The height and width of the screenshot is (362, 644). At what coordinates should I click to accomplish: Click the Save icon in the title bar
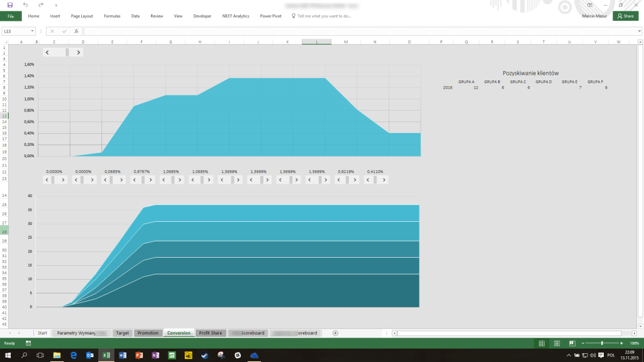(10, 5)
